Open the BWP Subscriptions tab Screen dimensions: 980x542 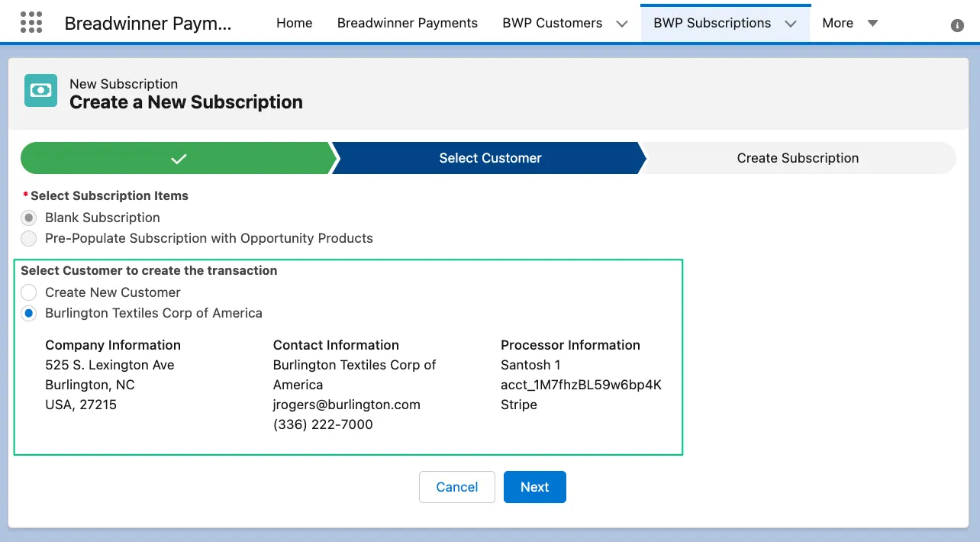click(x=712, y=23)
